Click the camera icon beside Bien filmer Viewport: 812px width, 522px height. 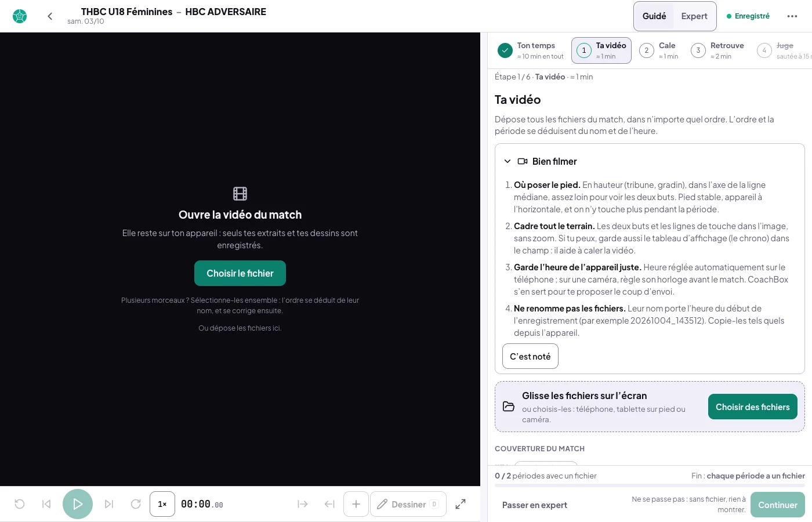click(x=523, y=161)
